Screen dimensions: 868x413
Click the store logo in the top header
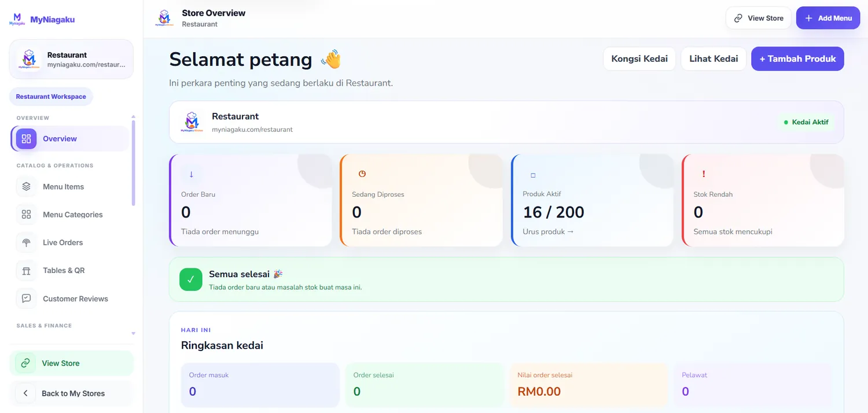164,18
